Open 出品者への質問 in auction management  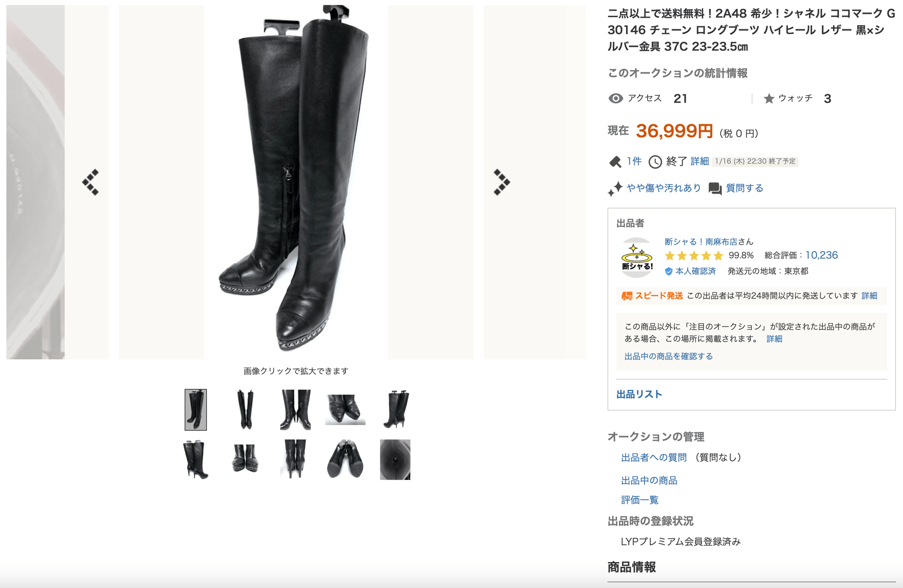click(653, 458)
